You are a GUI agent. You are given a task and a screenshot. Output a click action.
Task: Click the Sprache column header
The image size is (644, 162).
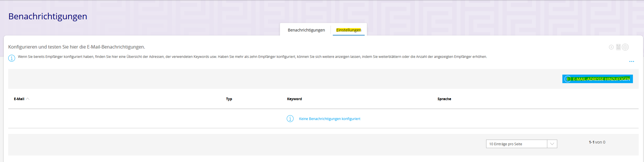(x=444, y=99)
